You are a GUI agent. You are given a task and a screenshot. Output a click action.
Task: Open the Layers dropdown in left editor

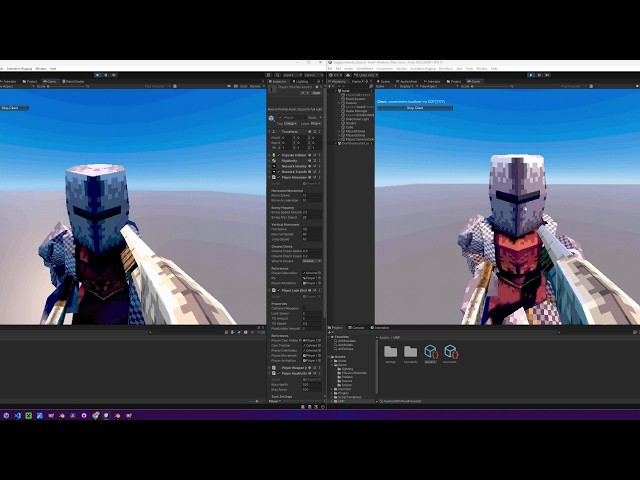coord(292,75)
